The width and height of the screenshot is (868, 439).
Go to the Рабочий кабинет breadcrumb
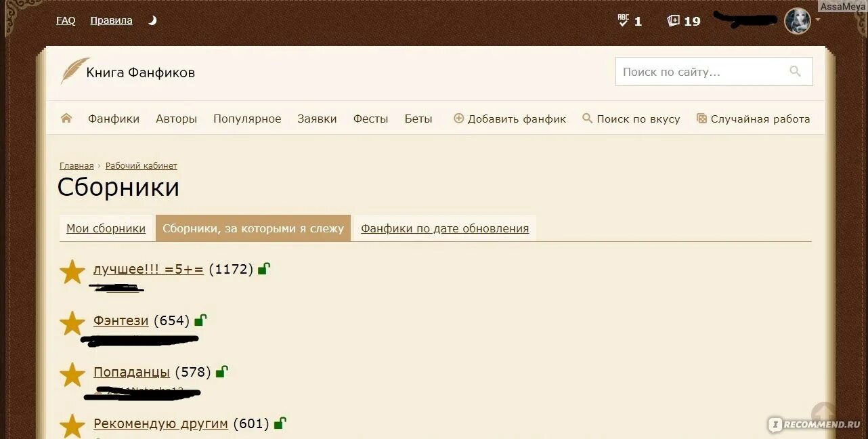pyautogui.click(x=142, y=165)
